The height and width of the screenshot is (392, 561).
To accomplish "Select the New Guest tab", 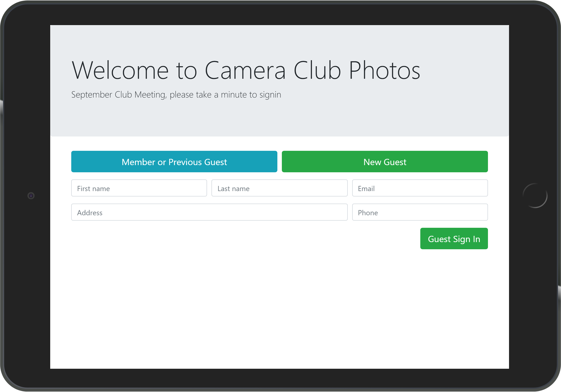I will pyautogui.click(x=385, y=162).
